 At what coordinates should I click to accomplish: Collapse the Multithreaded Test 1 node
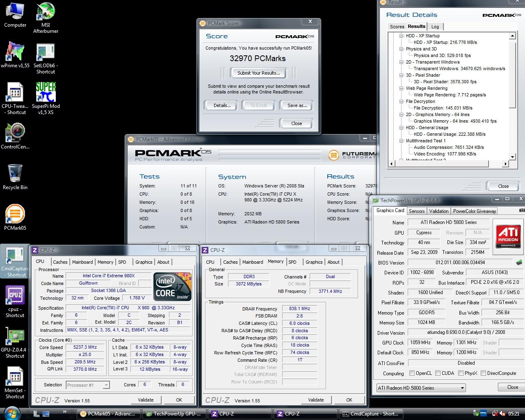click(x=402, y=141)
